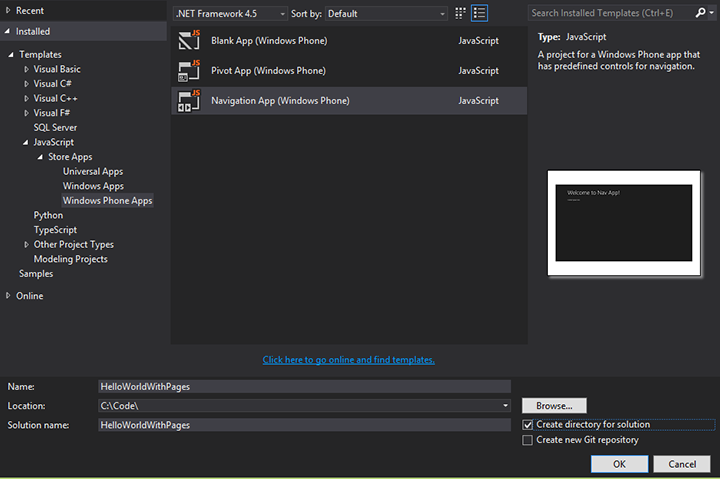Expand the Visual F# node arrow
The image size is (720, 479).
(26, 113)
